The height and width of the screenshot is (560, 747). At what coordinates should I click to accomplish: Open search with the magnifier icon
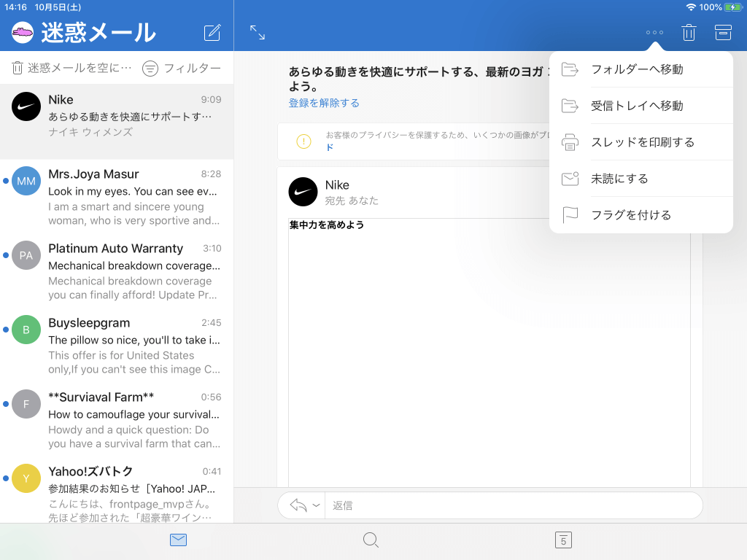[371, 540]
